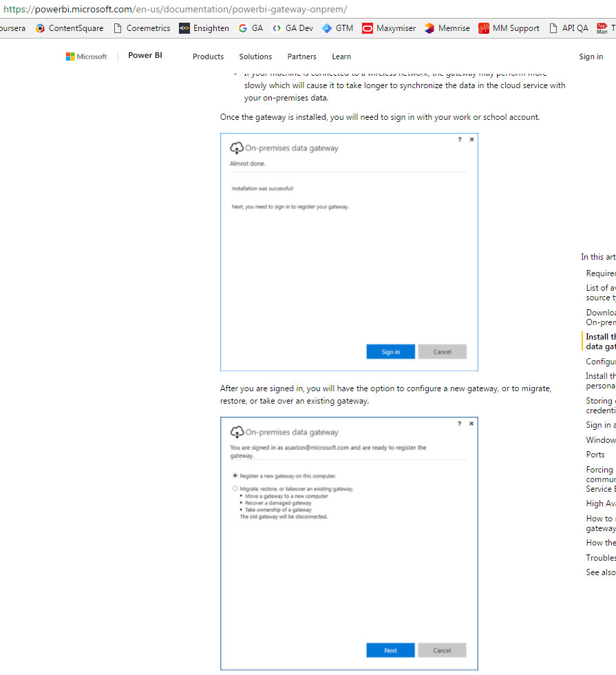This screenshot has height=675, width=616.
Task: Open the Products menu
Action: 208,56
